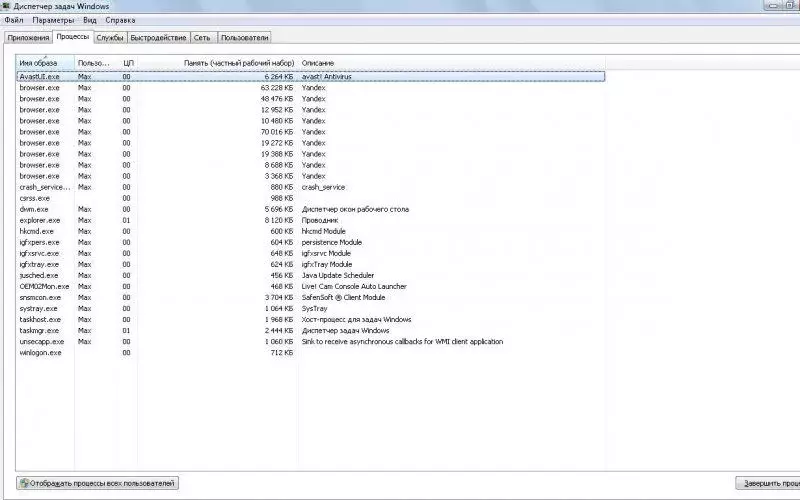Select browser.exe using 8 688 КБ
This screenshot has width=800, height=500.
click(x=310, y=165)
